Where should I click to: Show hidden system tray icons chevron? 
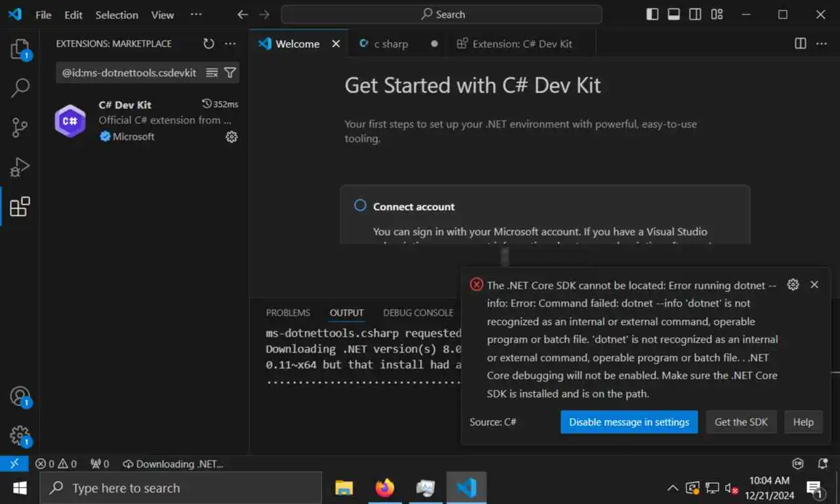pos(673,488)
